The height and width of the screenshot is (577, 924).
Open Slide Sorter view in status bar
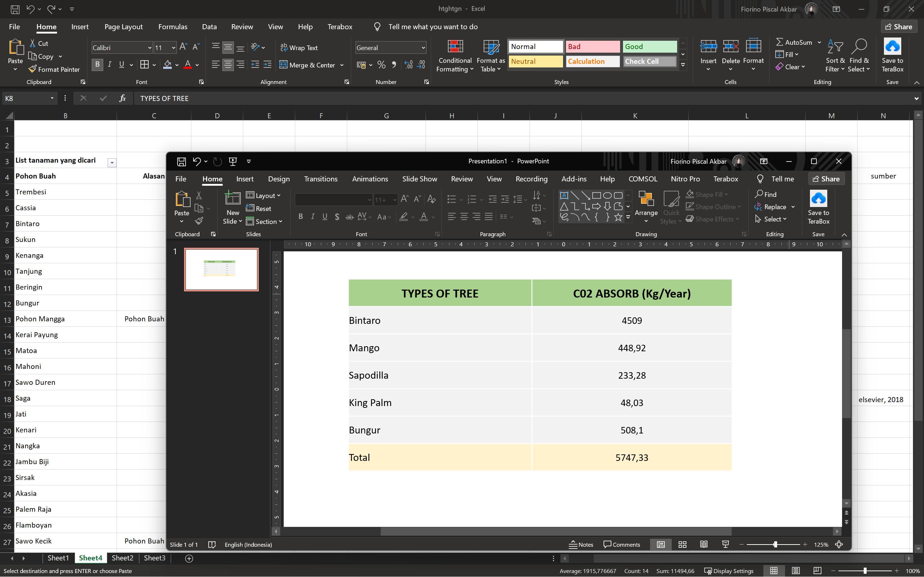pos(682,545)
